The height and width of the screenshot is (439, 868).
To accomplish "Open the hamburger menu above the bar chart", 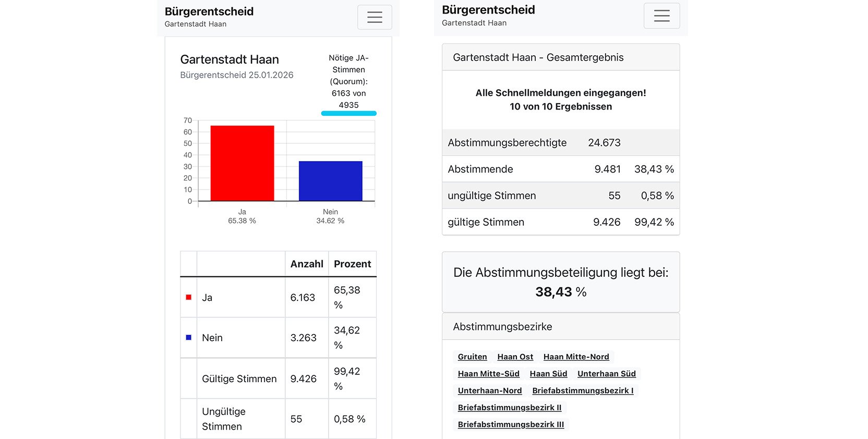I will click(375, 17).
